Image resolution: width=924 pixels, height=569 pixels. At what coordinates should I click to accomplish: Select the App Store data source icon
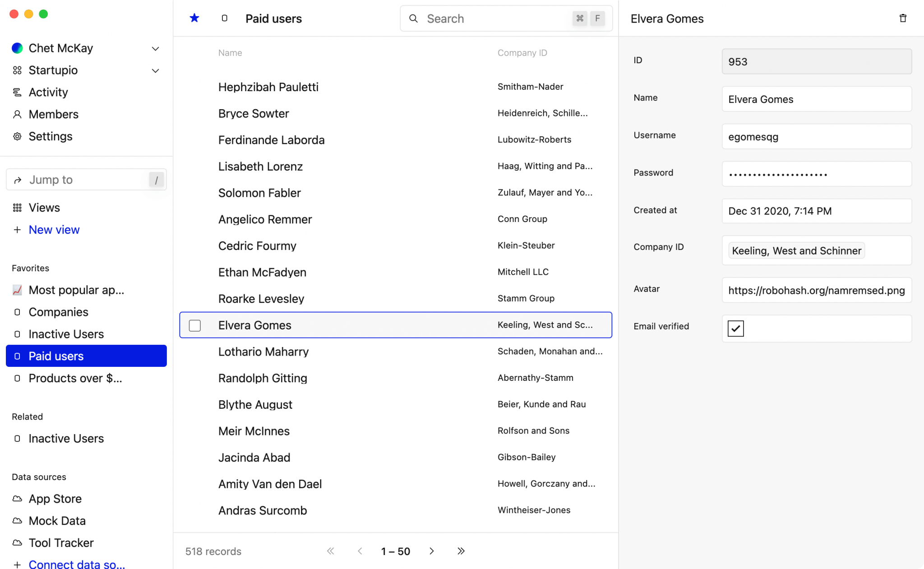[x=17, y=499]
